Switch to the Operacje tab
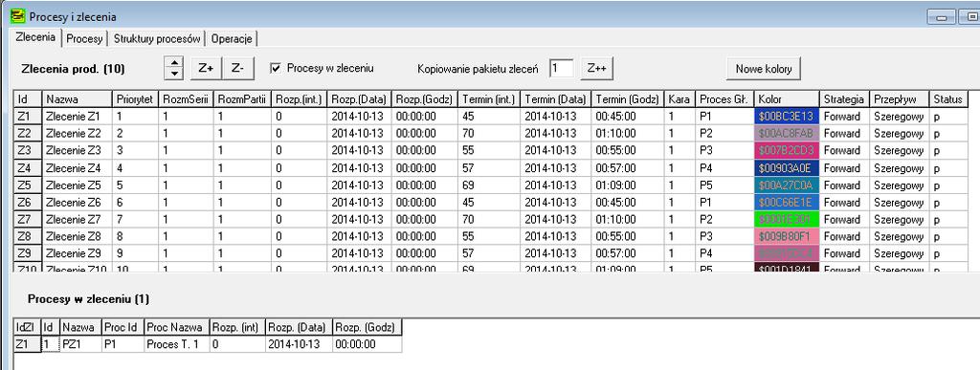 pyautogui.click(x=232, y=38)
